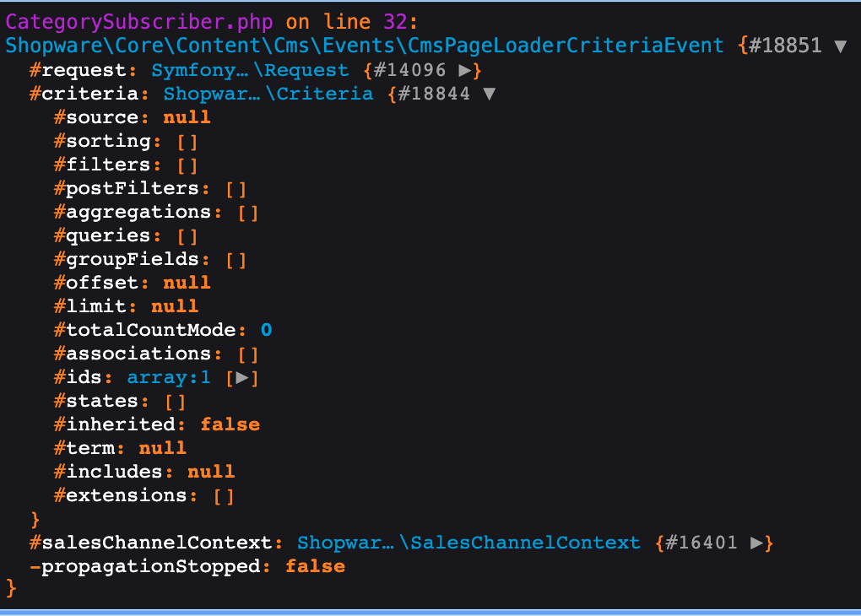Collapse the CmsPageLoaderCriteriaEvent object #18851
861x616 pixels.
click(x=840, y=46)
